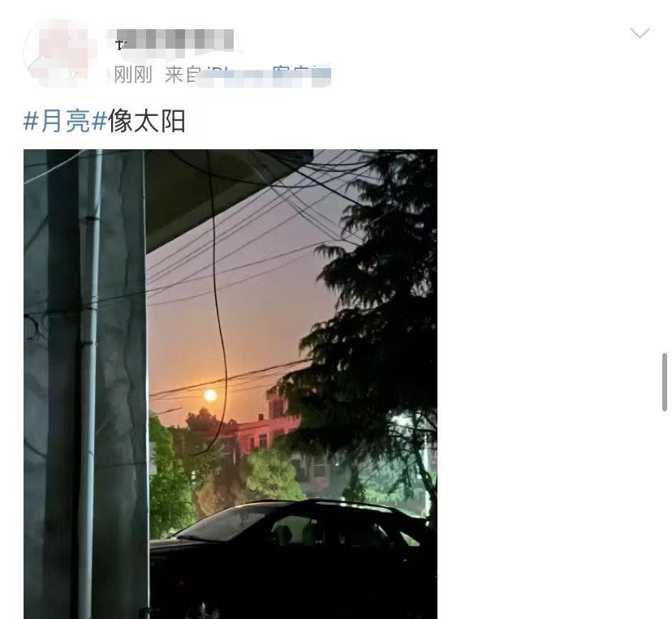This screenshot has height=619, width=672.
Task: Click the vertical scrollbar thumb
Action: [665, 381]
